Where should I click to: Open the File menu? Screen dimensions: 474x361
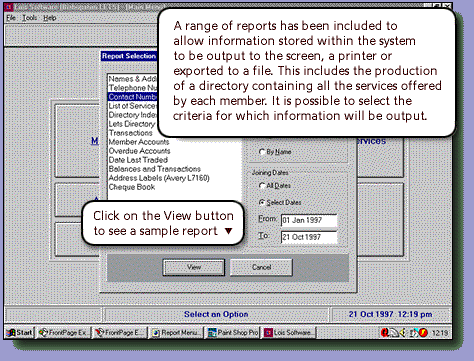(11, 18)
